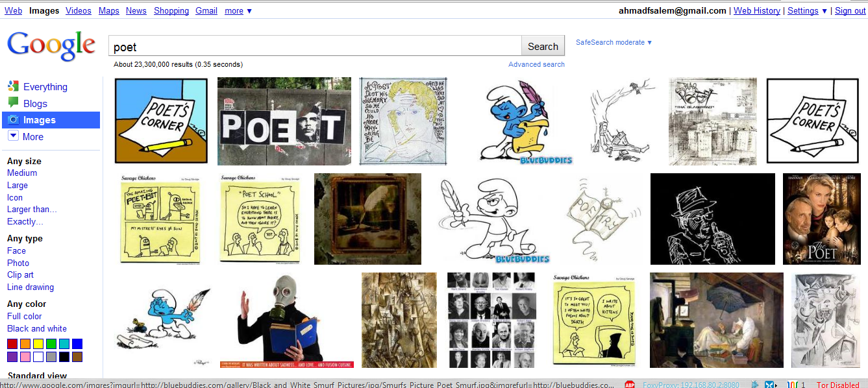This screenshot has height=388, width=868.
Task: Filter by Photo type
Action: [x=18, y=263]
